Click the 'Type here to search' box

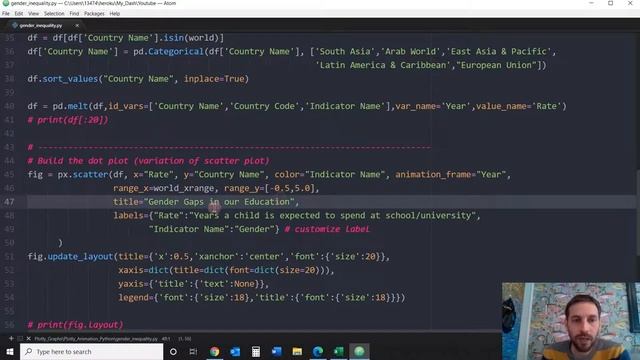pyautogui.click(x=91, y=351)
